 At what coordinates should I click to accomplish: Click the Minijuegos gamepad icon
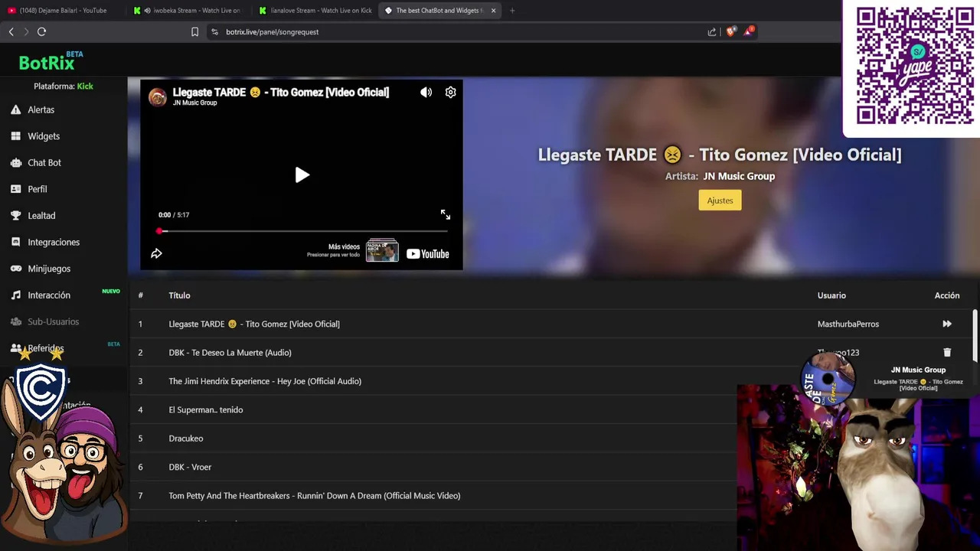[15, 269]
